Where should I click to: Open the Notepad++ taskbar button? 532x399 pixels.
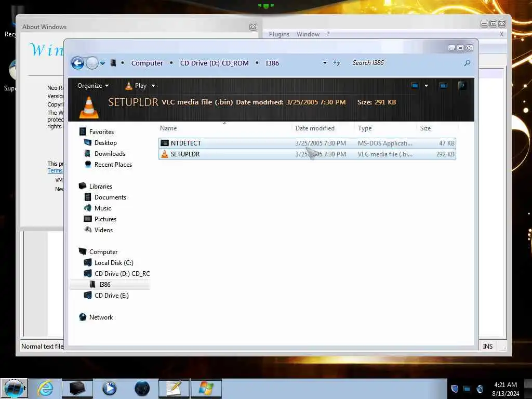coord(174,389)
